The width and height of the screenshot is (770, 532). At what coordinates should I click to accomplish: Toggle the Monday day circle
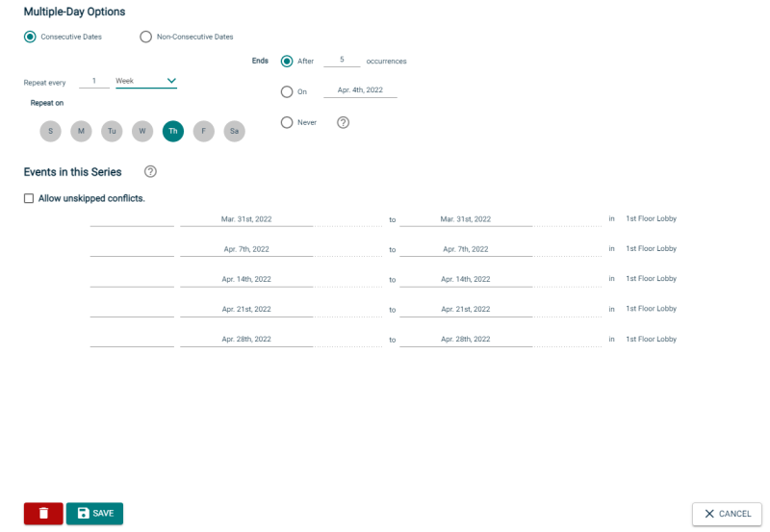click(81, 131)
